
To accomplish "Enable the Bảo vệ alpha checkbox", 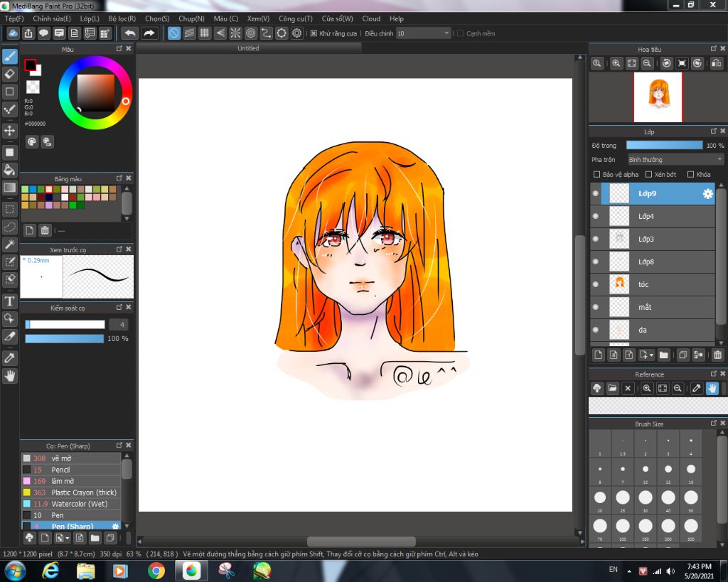I will click(597, 175).
